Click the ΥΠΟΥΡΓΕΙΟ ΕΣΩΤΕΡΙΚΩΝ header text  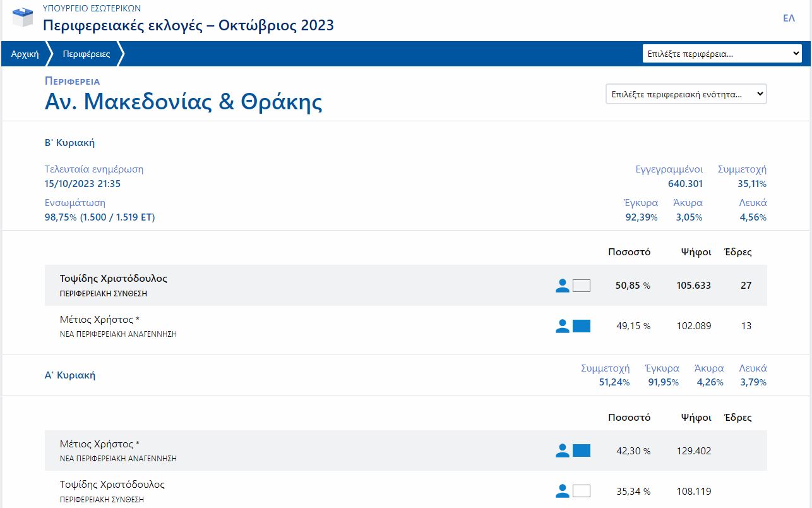92,8
